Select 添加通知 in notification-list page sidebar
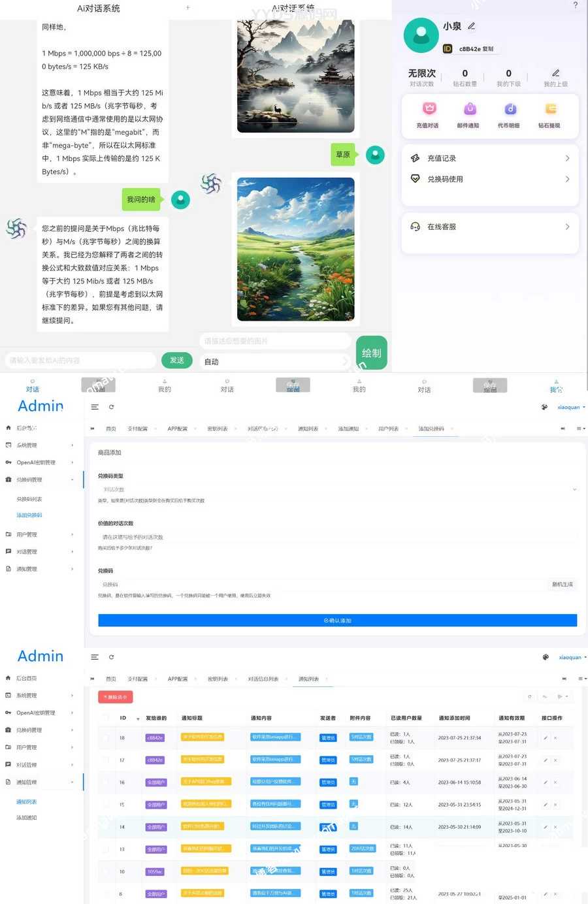 coord(27,818)
